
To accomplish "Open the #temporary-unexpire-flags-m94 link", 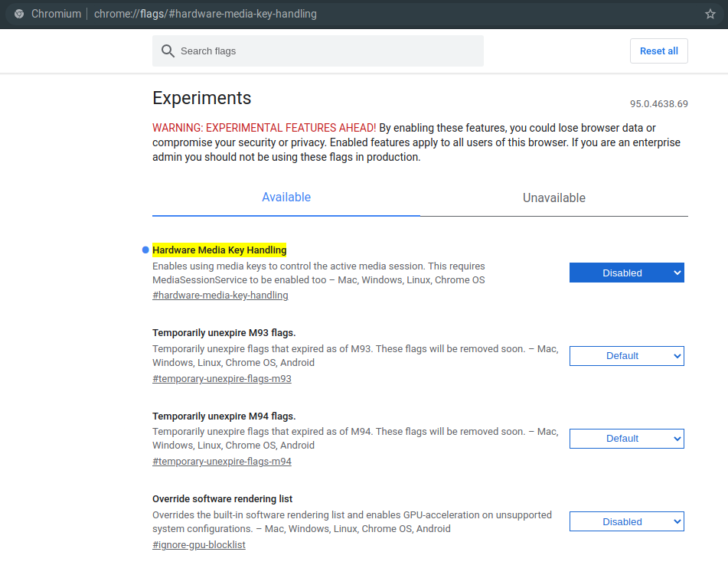I will [x=222, y=462].
